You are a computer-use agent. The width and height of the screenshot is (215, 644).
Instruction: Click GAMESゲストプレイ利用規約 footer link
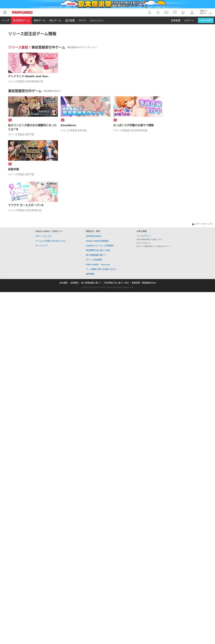(100, 246)
